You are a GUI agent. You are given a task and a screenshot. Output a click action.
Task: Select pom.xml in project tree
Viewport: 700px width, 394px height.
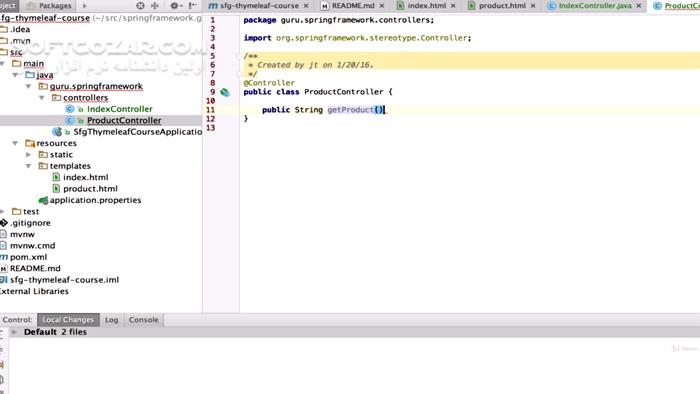pyautogui.click(x=29, y=257)
